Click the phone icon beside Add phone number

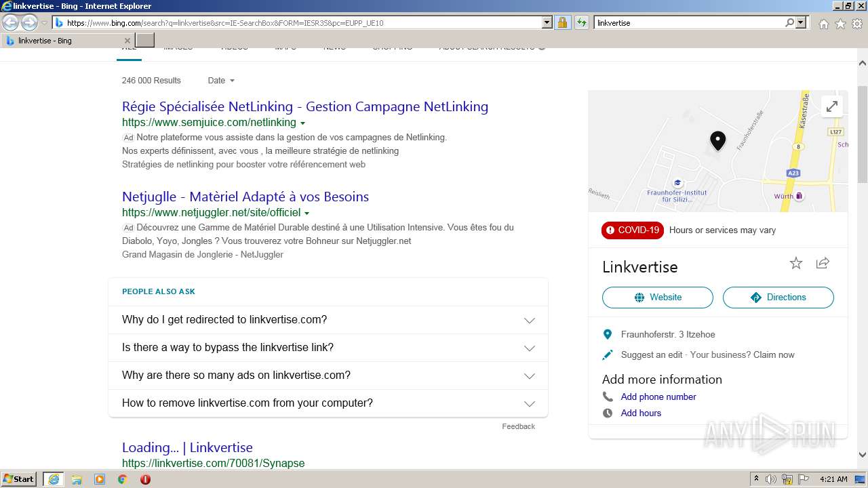(x=608, y=397)
